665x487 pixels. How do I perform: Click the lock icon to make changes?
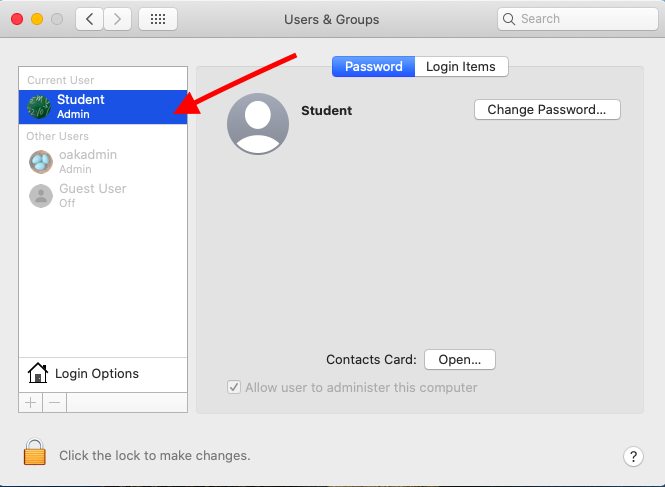click(35, 452)
